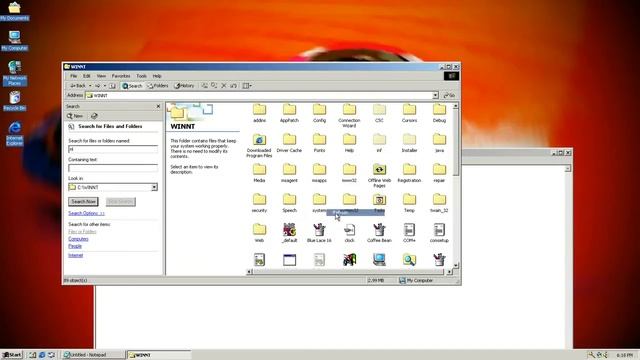Select the Web folder
Screen dimensions: 640x360
(x=259, y=233)
